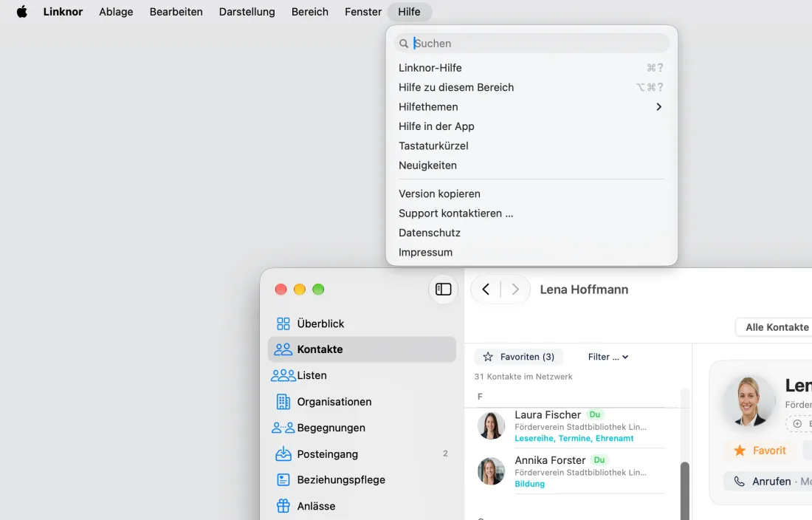This screenshot has height=520, width=812.
Task: Click the phone icon next to Anrufen
Action: pyautogui.click(x=740, y=482)
